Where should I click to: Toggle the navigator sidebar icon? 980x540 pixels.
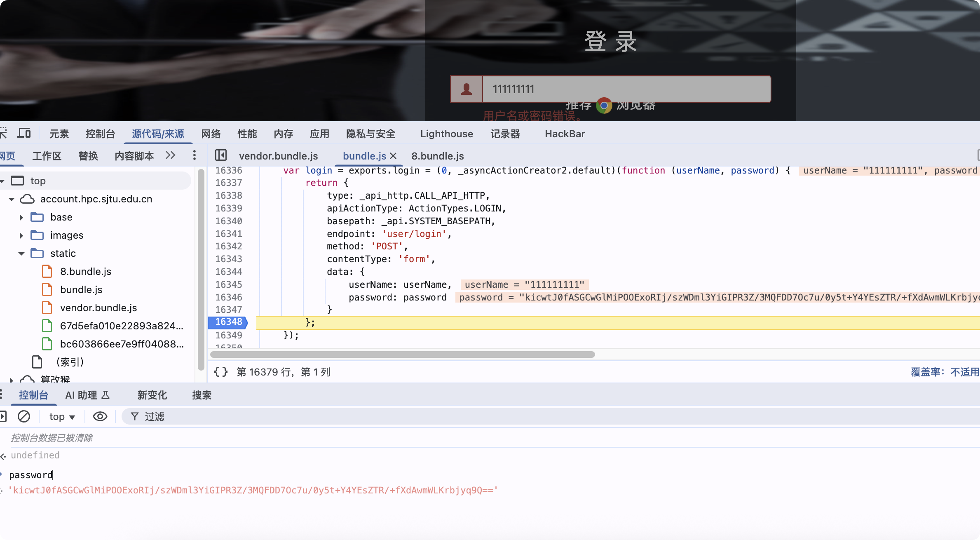click(221, 155)
